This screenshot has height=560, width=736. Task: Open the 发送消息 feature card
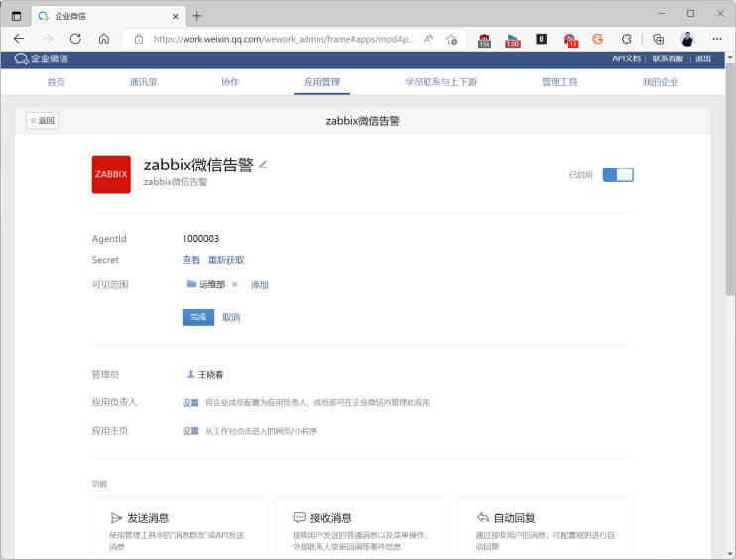180,527
